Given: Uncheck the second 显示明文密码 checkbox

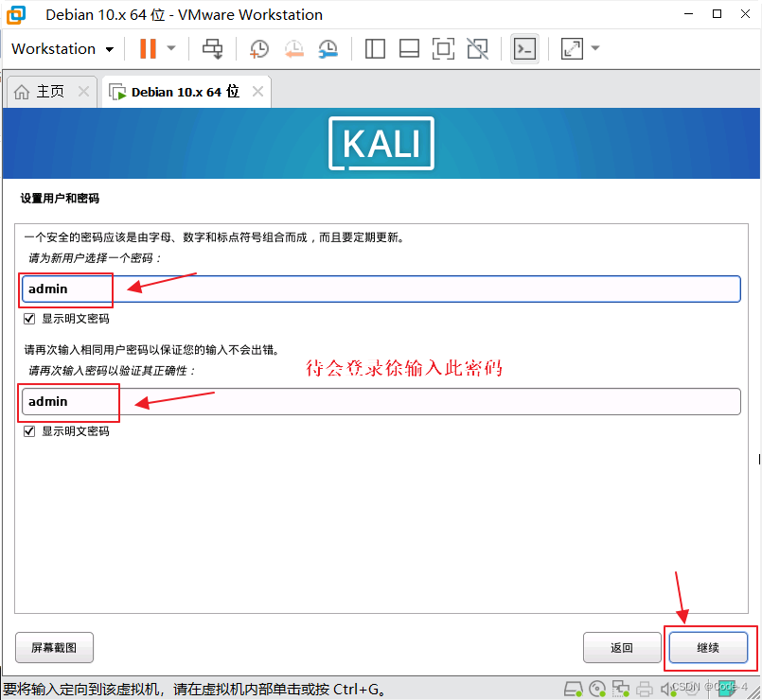Looking at the screenshot, I should coord(29,430).
